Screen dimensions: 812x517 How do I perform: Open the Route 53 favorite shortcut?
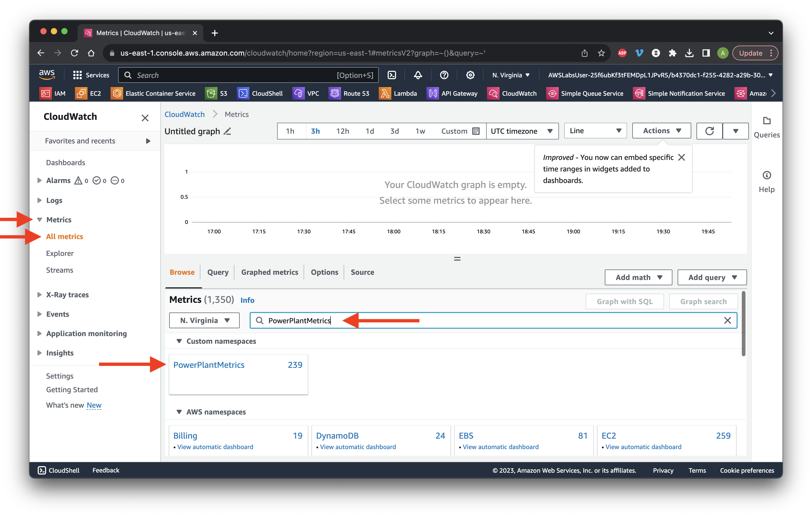349,93
